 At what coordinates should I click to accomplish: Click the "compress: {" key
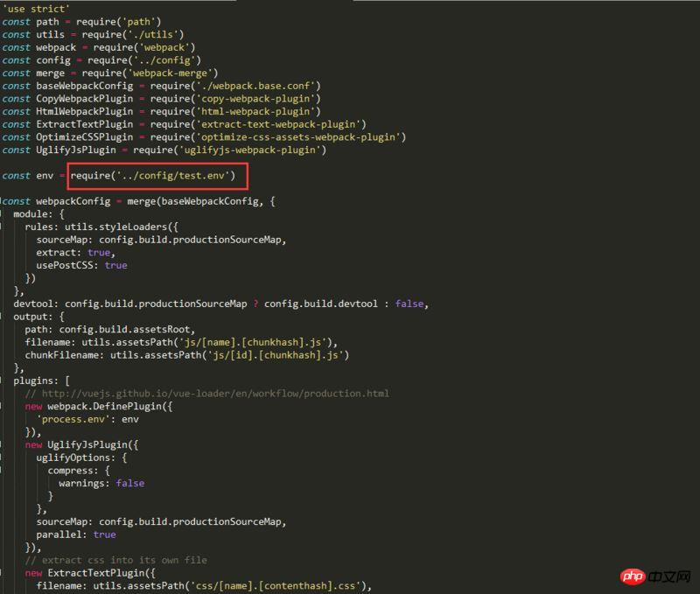[79, 471]
